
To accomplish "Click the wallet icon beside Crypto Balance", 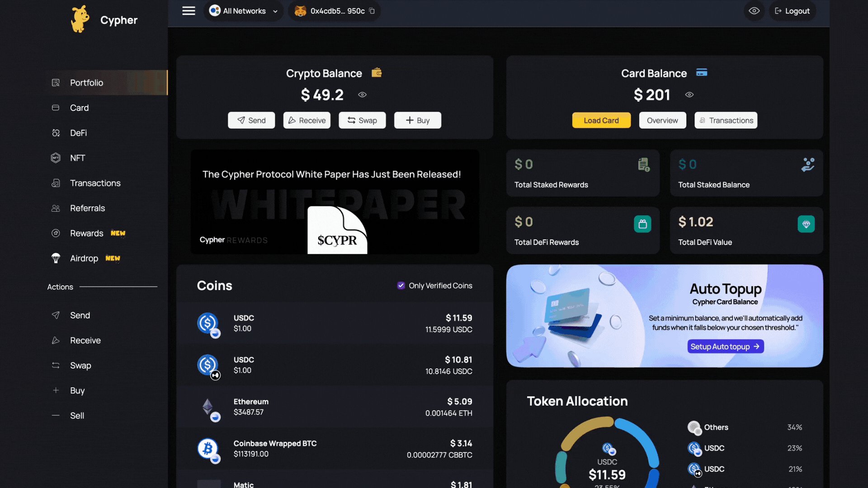I will coord(377,72).
